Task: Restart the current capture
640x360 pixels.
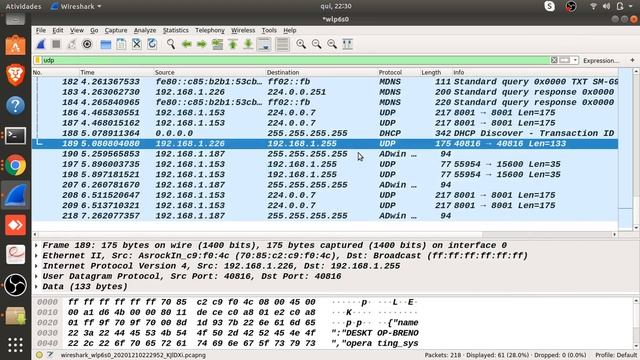Action: [72, 44]
